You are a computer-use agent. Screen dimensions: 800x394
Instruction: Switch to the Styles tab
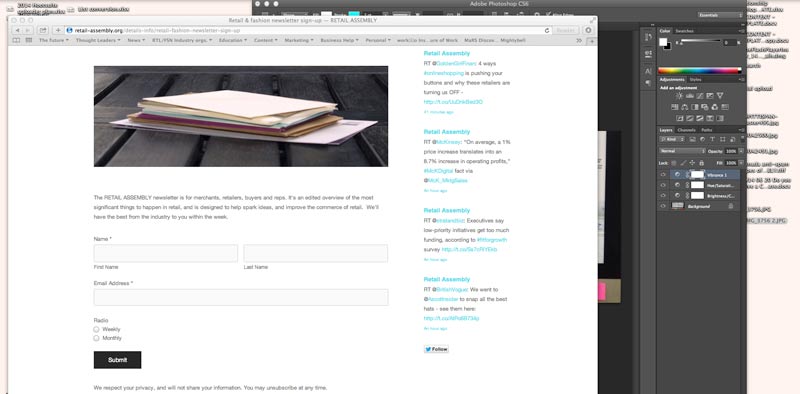click(695, 80)
